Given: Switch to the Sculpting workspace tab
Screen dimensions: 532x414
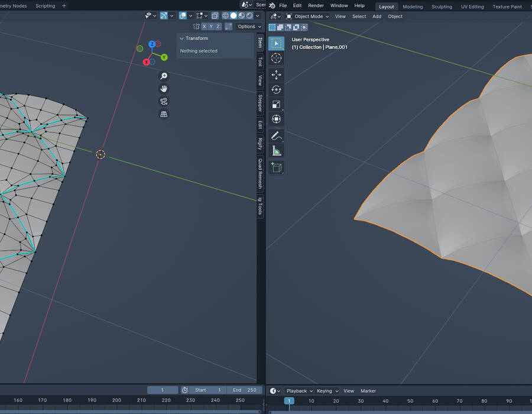Looking at the screenshot, I should (x=442, y=7).
